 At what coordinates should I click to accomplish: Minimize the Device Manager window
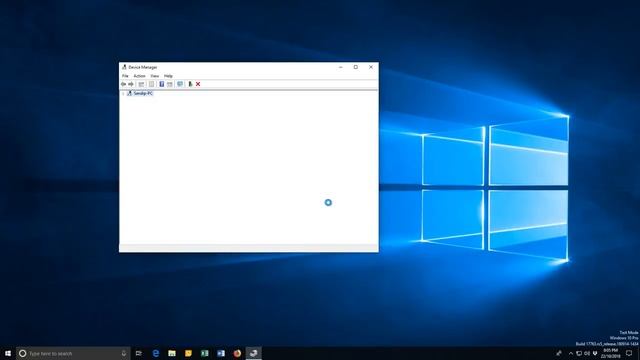[341, 67]
